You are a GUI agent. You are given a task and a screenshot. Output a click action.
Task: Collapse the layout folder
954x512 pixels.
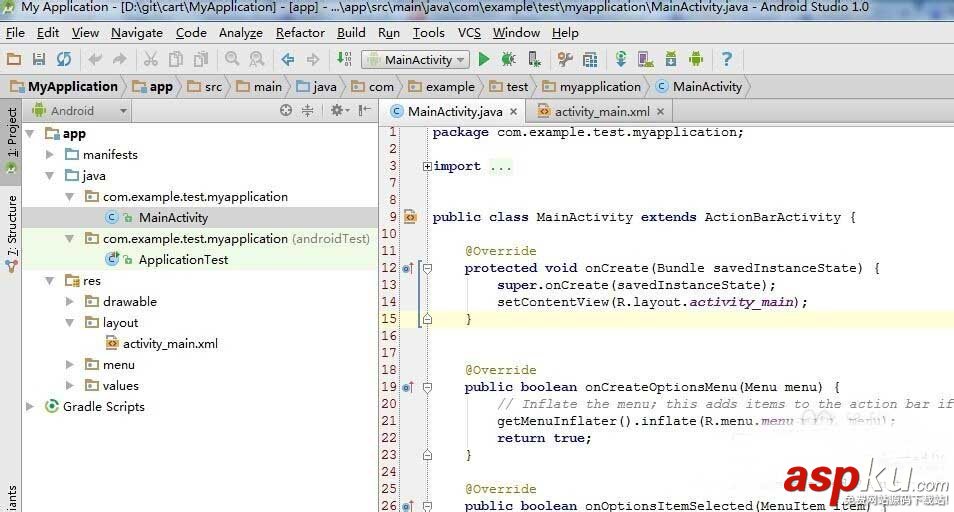[x=70, y=323]
